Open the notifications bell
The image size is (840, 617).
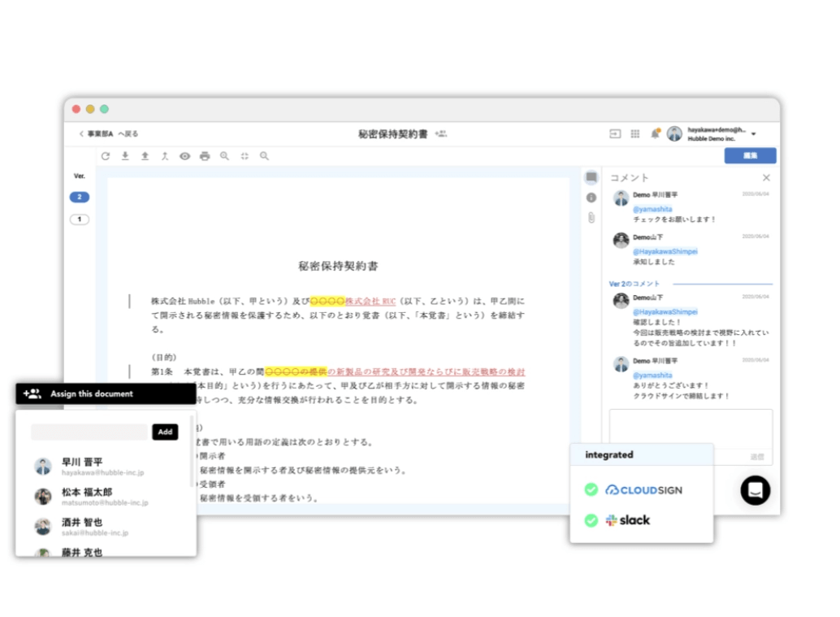click(655, 134)
